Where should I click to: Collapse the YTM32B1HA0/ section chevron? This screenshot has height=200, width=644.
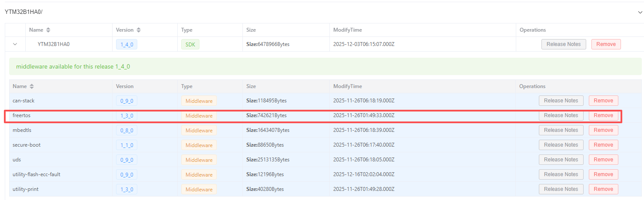(x=639, y=12)
